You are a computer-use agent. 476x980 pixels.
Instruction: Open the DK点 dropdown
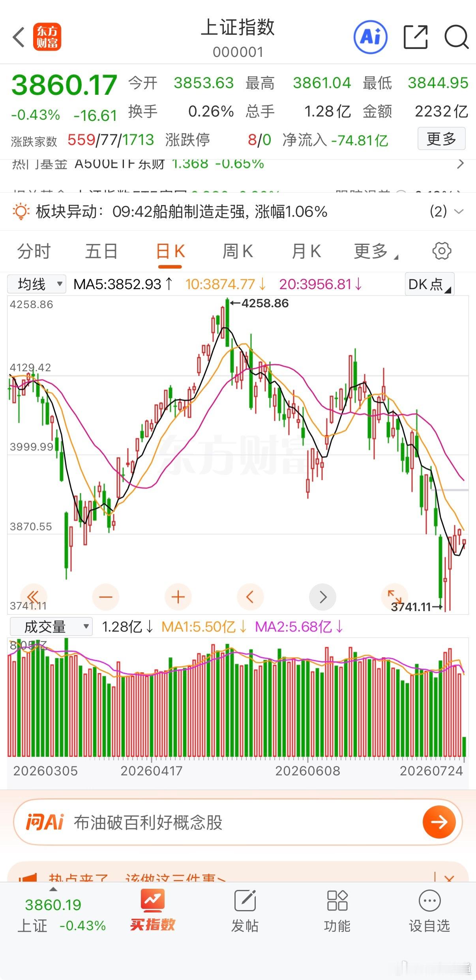(x=429, y=284)
